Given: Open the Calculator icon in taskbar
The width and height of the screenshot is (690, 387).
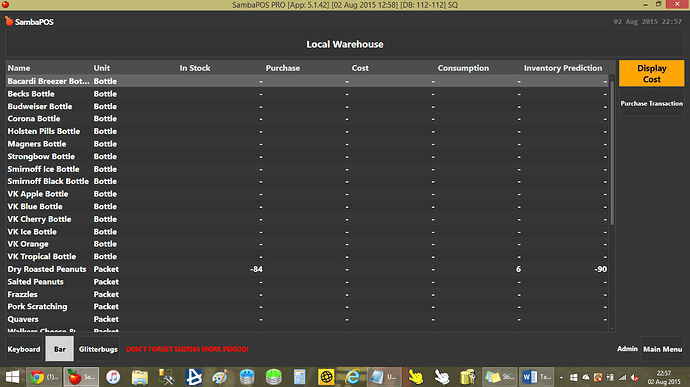Looking at the screenshot, I should (300, 377).
